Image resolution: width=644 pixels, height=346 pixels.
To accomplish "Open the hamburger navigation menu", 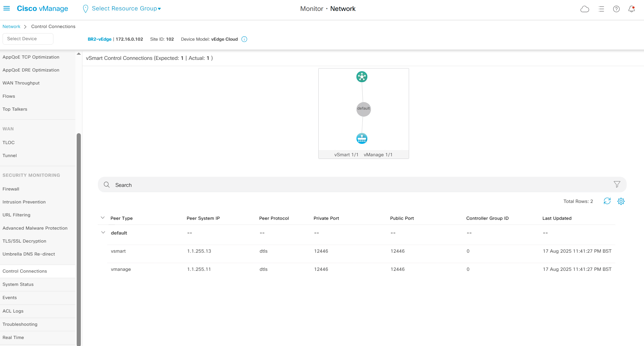I will [6, 9].
